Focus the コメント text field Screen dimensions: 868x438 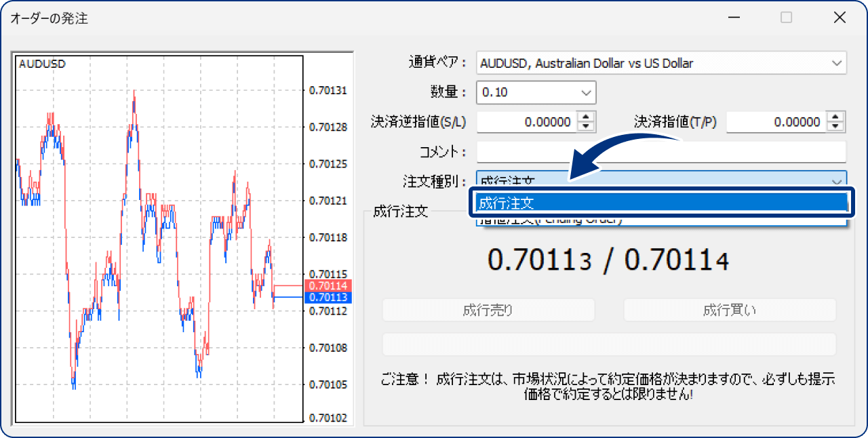pos(661,152)
